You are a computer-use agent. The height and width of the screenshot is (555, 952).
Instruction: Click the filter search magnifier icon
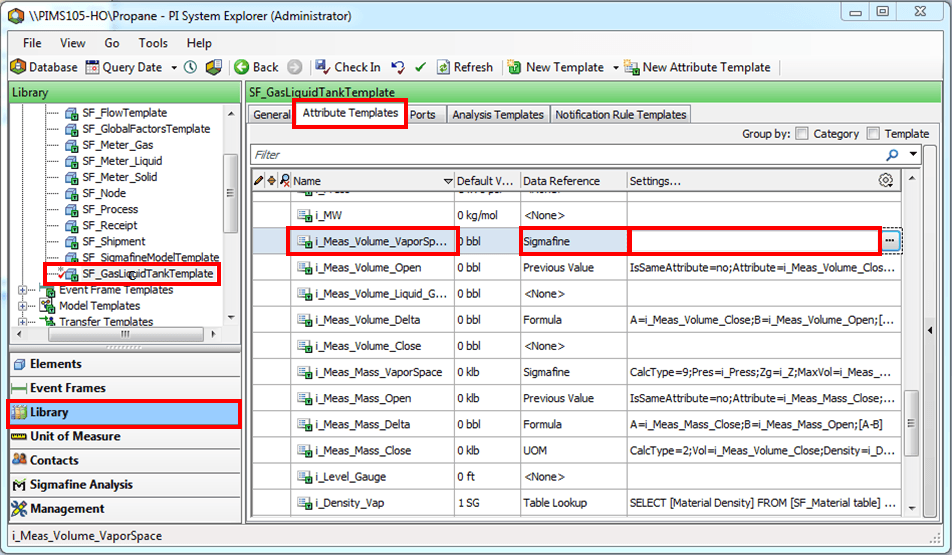[x=892, y=155]
